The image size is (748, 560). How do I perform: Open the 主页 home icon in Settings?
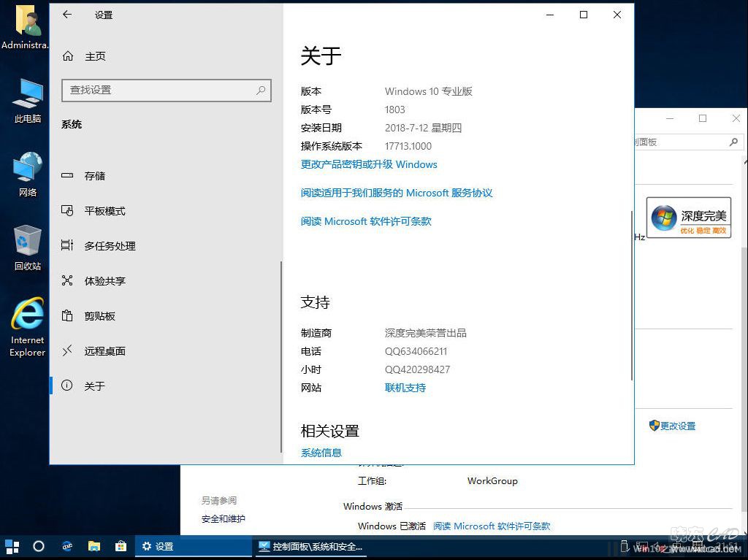click(x=68, y=56)
